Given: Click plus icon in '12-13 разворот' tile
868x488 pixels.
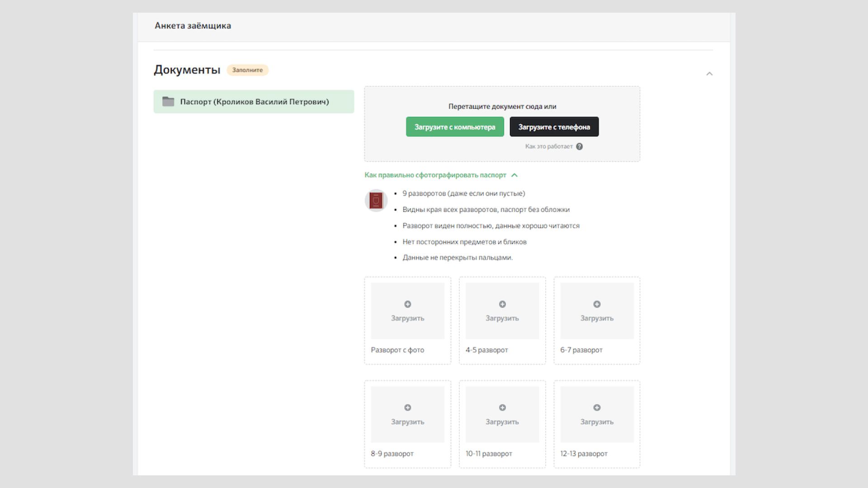Looking at the screenshot, I should click(x=597, y=408).
